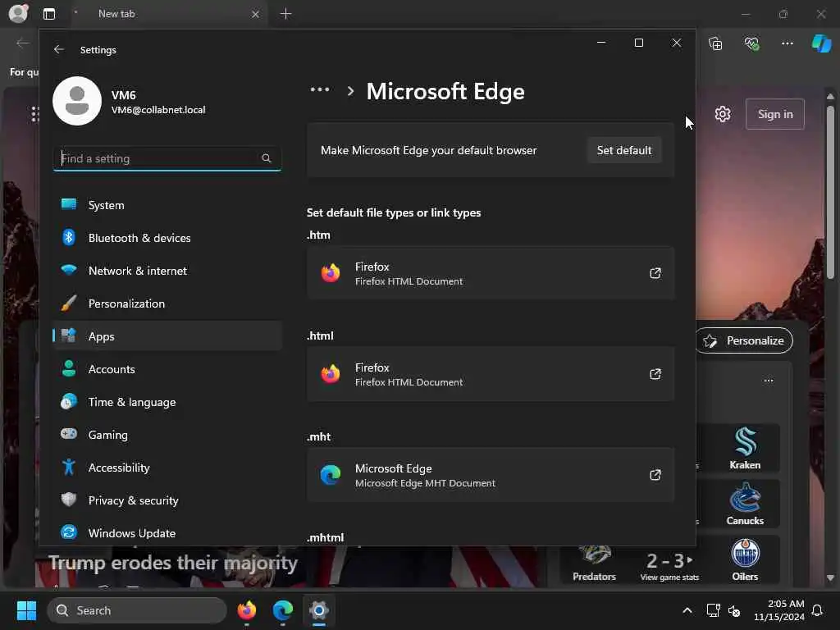The image size is (840, 630).
Task: Click the Edge page vertical scrollbar
Action: click(x=830, y=190)
